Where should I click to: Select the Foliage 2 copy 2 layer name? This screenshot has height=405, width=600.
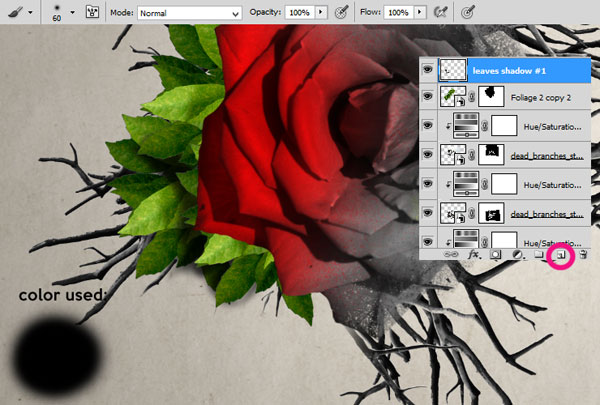pyautogui.click(x=542, y=98)
